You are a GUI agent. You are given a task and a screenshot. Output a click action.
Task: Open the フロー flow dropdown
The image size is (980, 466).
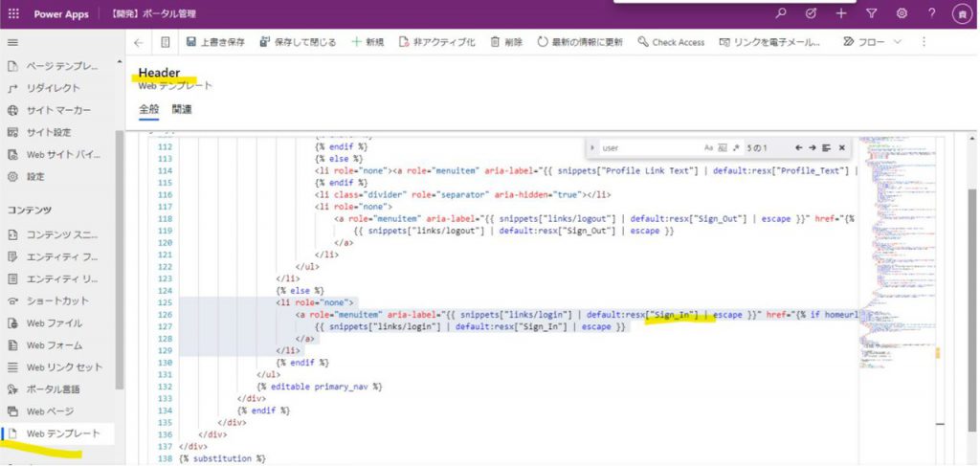click(x=872, y=42)
